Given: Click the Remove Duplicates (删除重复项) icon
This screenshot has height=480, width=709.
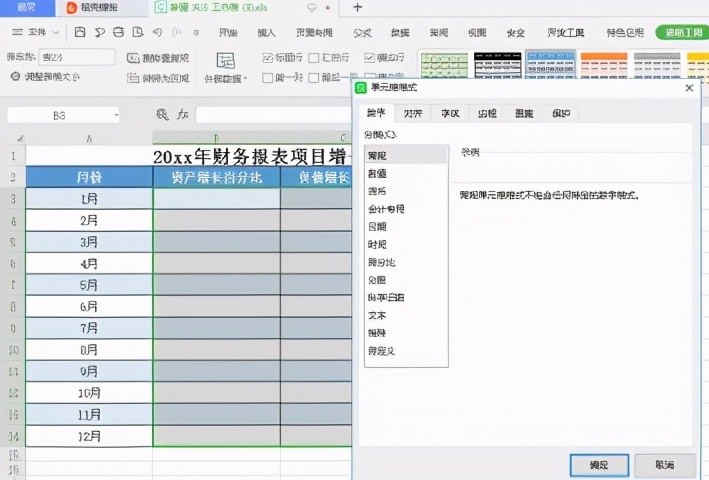Looking at the screenshot, I should (134, 58).
